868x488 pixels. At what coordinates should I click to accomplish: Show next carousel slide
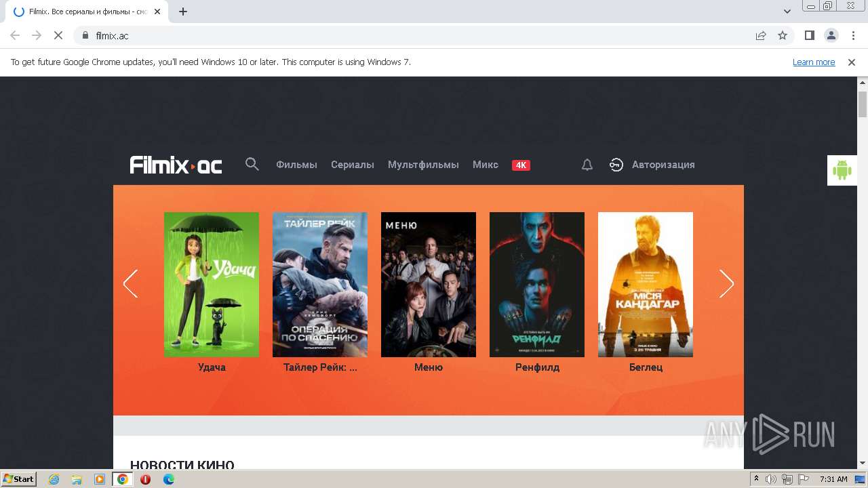point(726,283)
